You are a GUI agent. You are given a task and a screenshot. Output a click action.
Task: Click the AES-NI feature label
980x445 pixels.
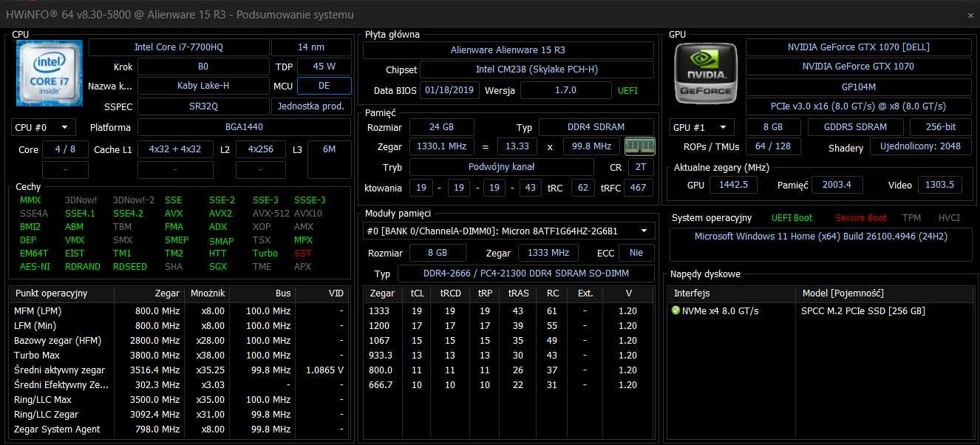35,267
